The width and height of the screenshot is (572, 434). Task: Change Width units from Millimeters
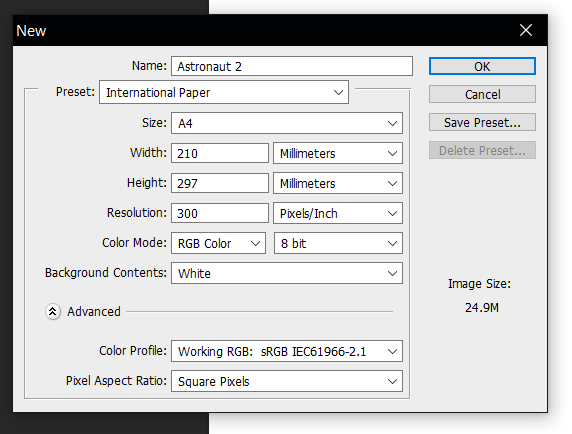click(x=338, y=153)
